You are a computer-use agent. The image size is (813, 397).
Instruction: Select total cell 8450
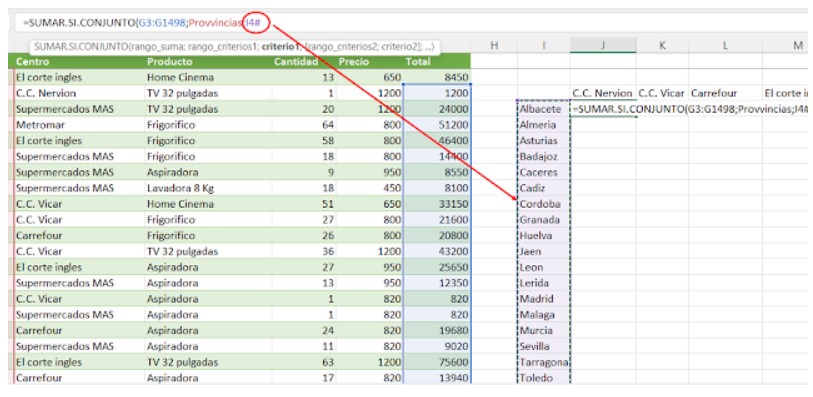437,78
